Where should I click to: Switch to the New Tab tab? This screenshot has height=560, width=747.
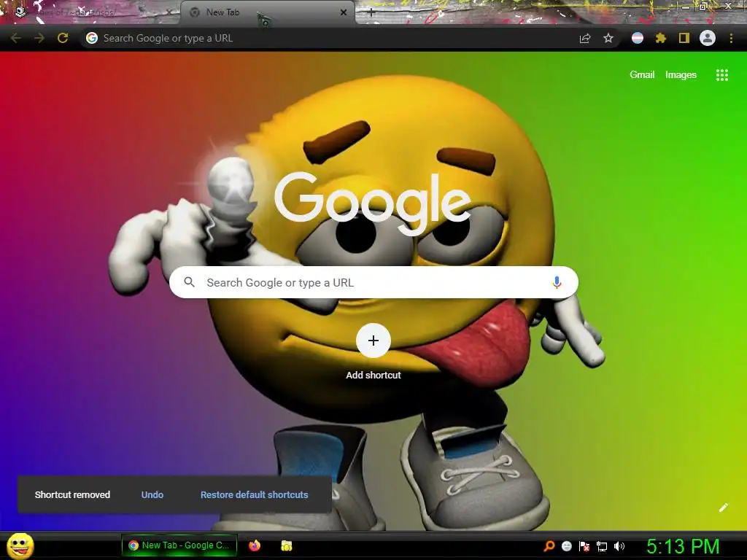267,12
